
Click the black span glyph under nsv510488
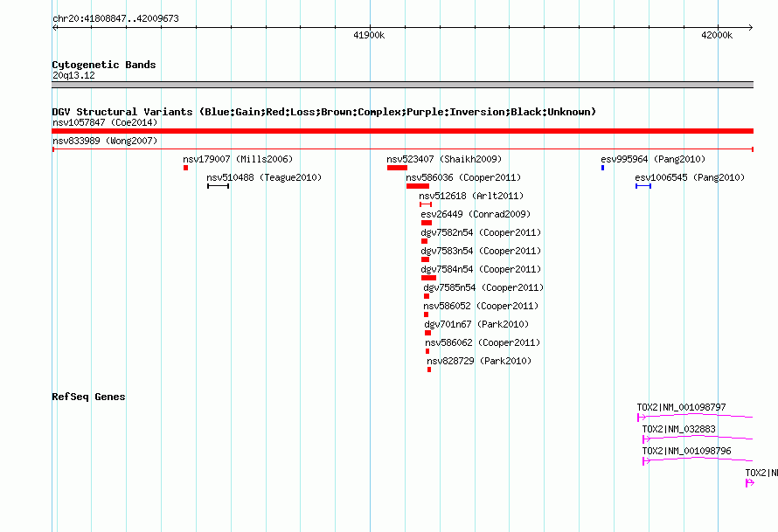pos(218,186)
